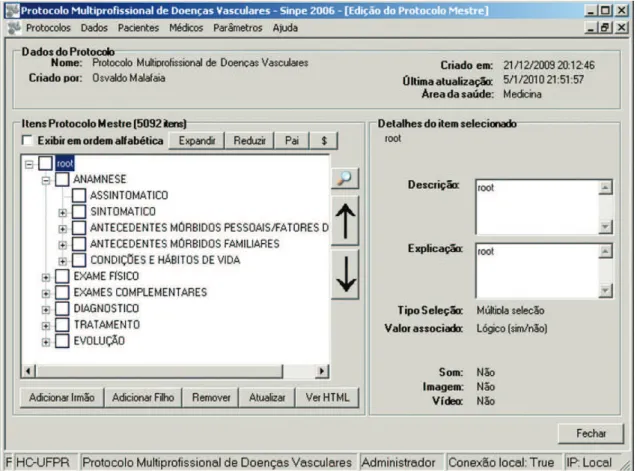Click the tree horizontal scrollbar thumb
Screen dimensions: 637x471
(x=159, y=371)
